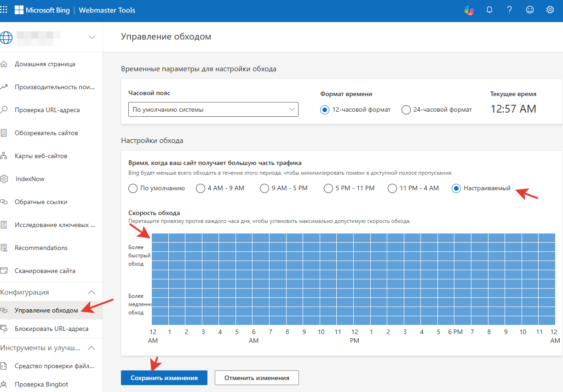
Task: Click Отменить изменения button
Action: click(257, 378)
